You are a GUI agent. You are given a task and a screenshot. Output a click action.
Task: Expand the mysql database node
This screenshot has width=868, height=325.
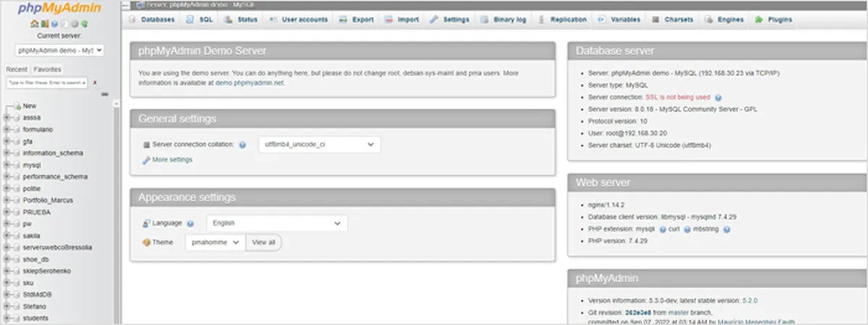(7, 164)
